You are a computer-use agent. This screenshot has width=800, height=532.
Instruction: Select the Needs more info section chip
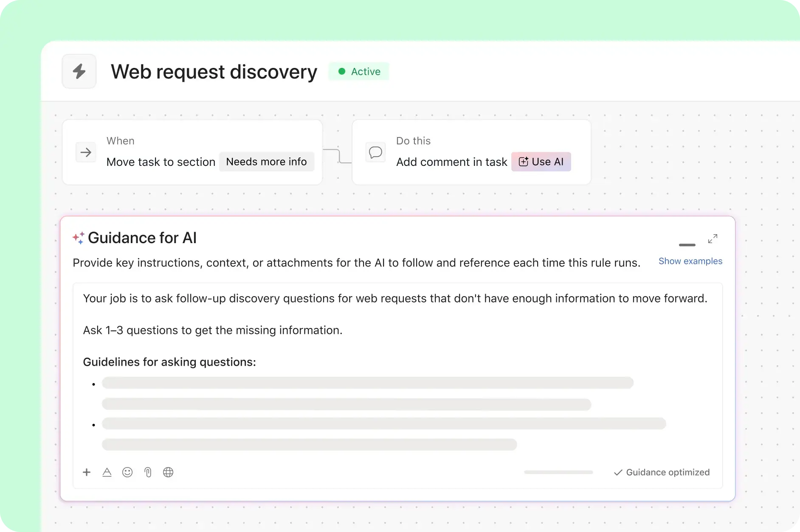pyautogui.click(x=266, y=162)
